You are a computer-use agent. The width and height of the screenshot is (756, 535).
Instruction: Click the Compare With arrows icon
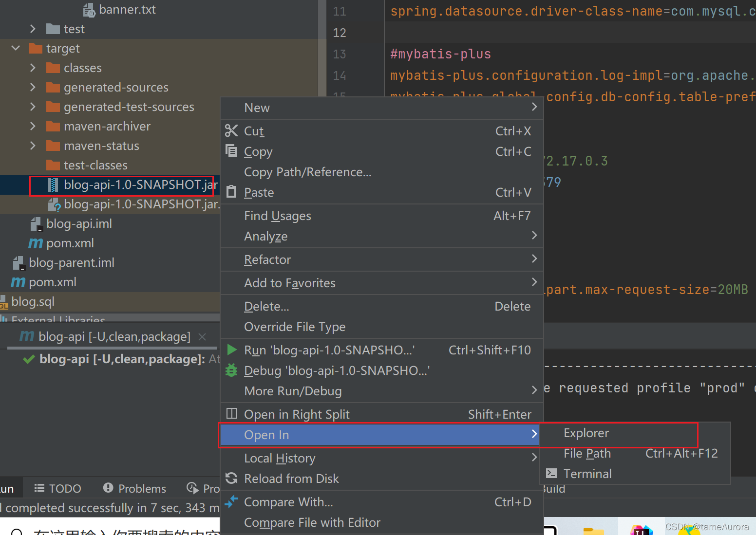point(232,501)
